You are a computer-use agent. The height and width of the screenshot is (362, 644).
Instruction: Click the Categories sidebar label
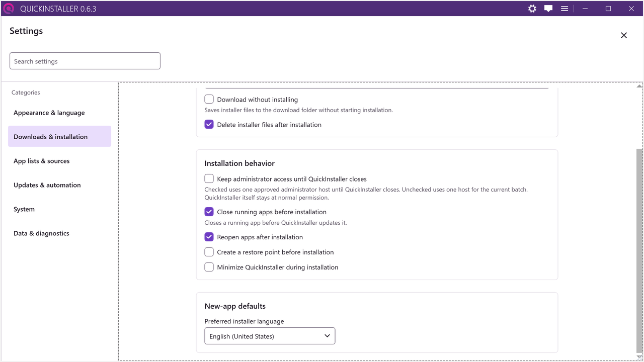(26, 93)
